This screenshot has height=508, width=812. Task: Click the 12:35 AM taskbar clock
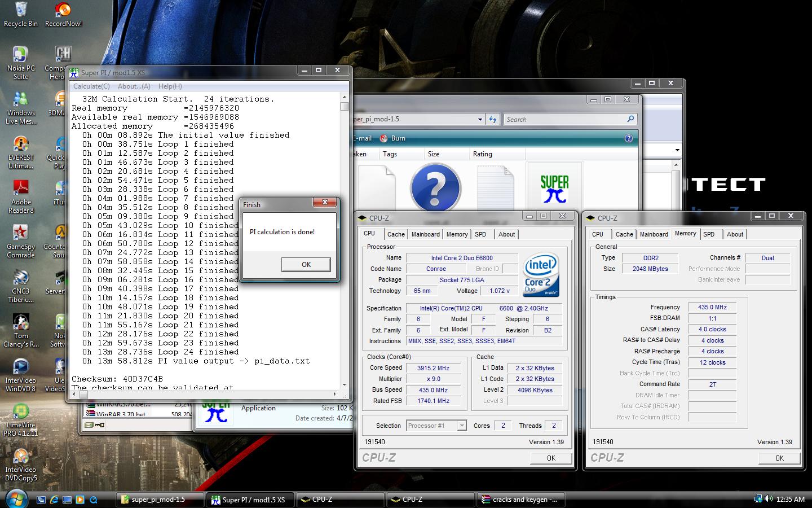pyautogui.click(x=791, y=500)
